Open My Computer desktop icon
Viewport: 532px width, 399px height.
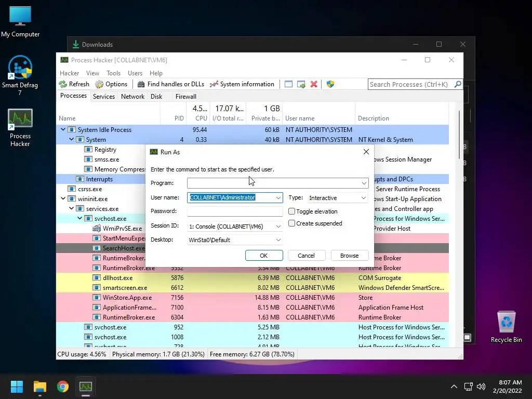[20, 22]
